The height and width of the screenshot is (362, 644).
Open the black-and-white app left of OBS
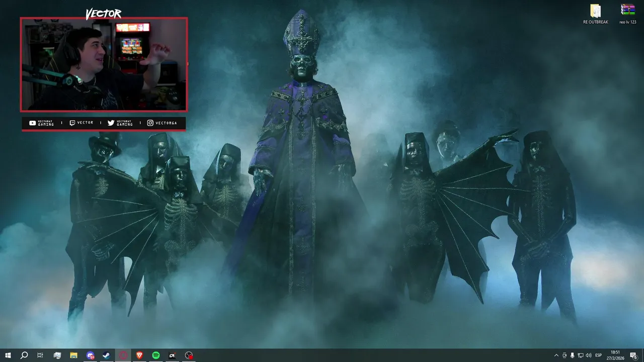(x=172, y=355)
